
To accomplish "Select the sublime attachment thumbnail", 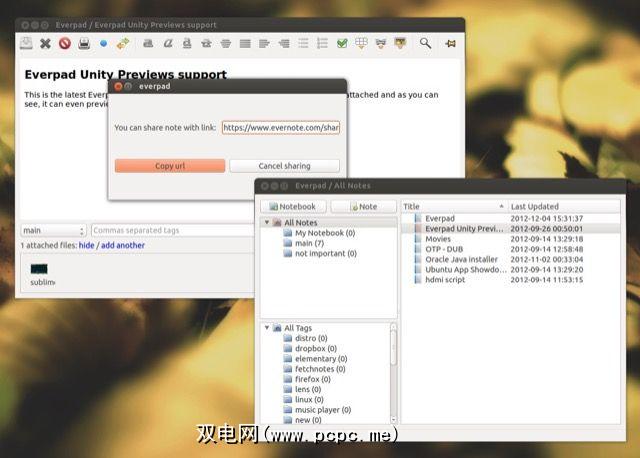I will [x=39, y=269].
